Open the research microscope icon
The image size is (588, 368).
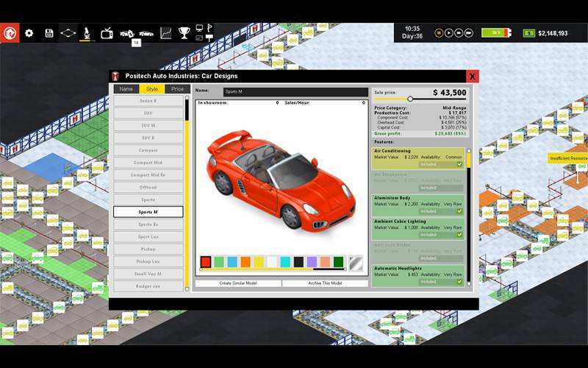87,33
